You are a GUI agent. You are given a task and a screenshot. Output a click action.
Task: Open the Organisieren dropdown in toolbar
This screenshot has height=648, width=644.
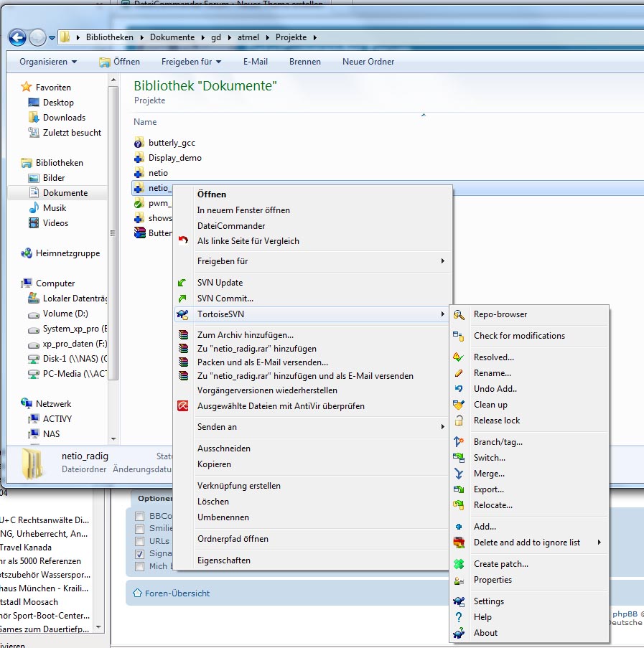pyautogui.click(x=48, y=62)
